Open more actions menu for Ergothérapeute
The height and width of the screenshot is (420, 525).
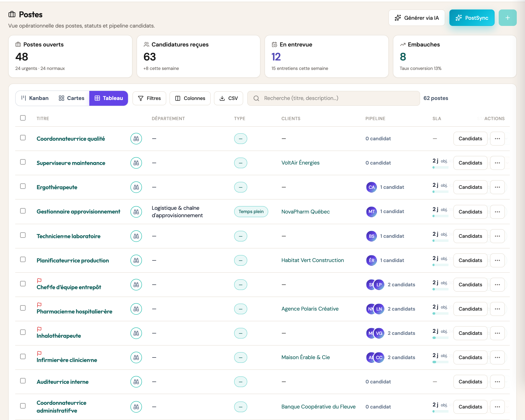[497, 188]
